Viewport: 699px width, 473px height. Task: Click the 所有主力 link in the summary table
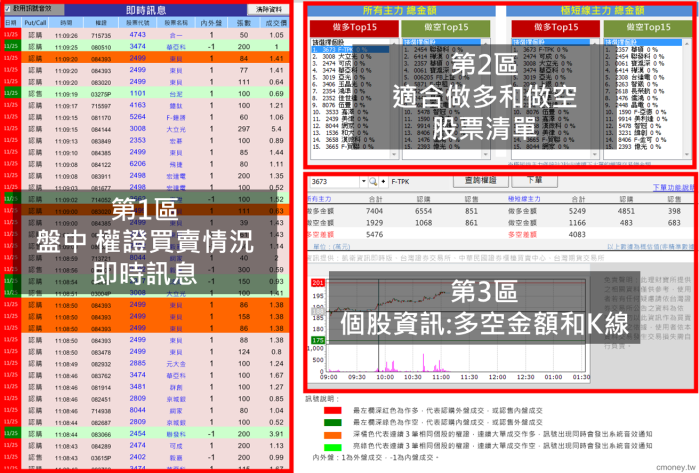click(319, 199)
